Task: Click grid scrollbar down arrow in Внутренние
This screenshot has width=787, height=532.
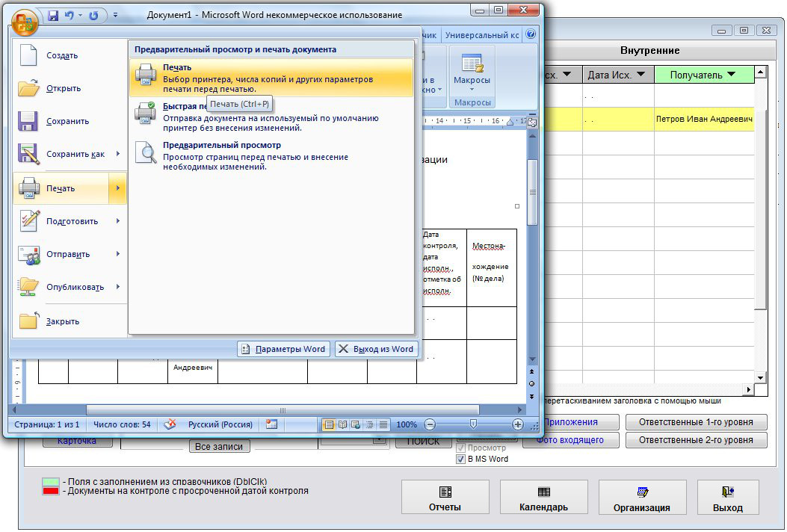Action: click(760, 378)
